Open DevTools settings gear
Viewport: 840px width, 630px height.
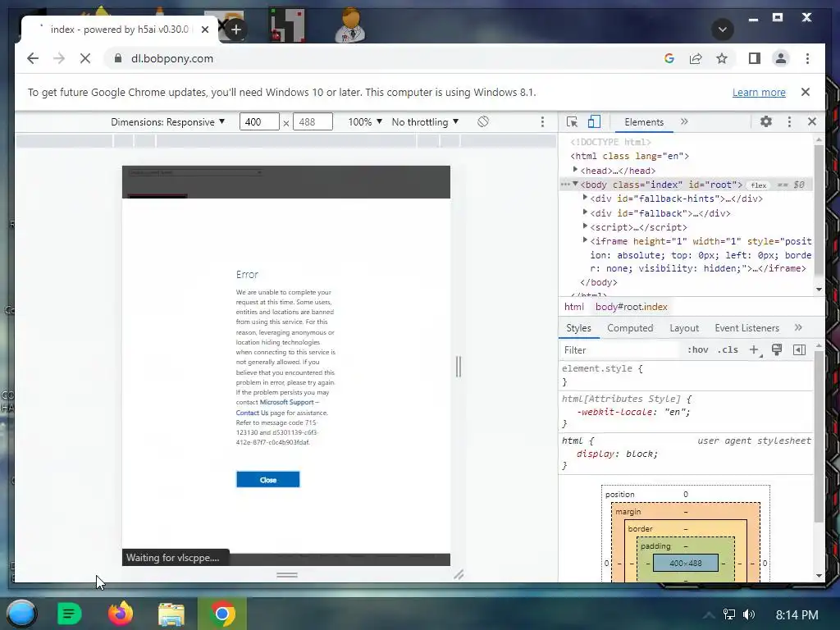(x=766, y=121)
